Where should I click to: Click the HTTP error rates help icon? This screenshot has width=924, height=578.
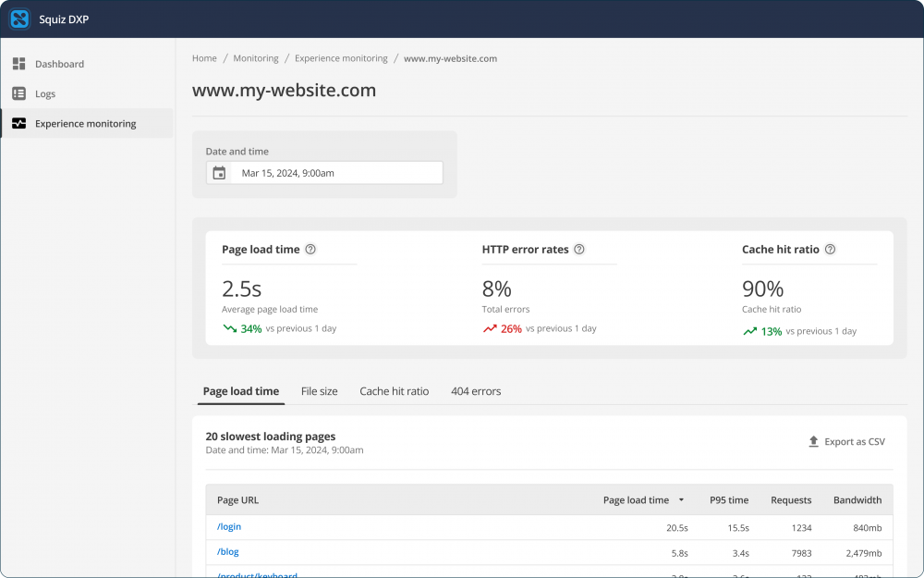pyautogui.click(x=579, y=249)
